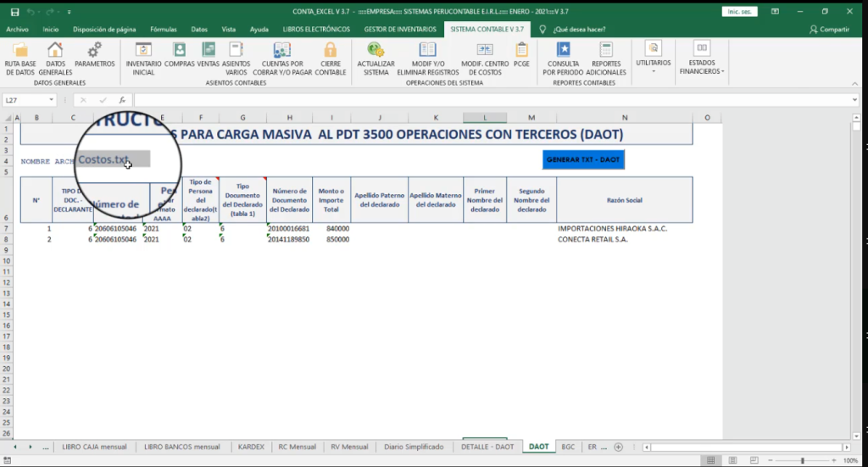Click the Name Box showing L27

tap(25, 100)
